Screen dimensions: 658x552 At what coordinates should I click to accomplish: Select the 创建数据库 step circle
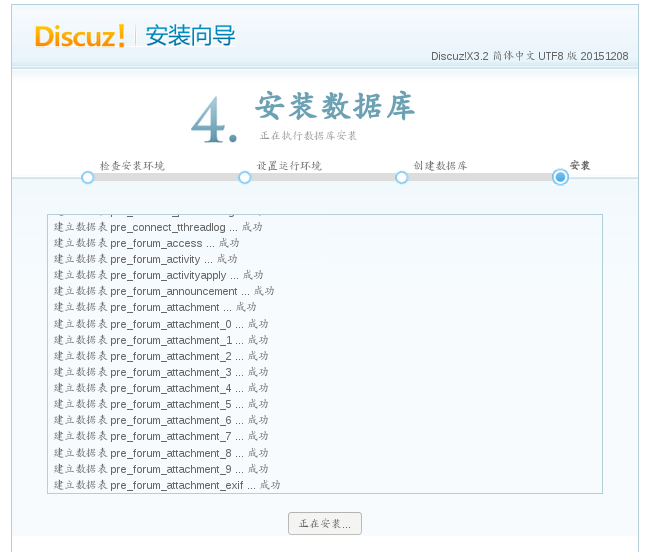402,178
